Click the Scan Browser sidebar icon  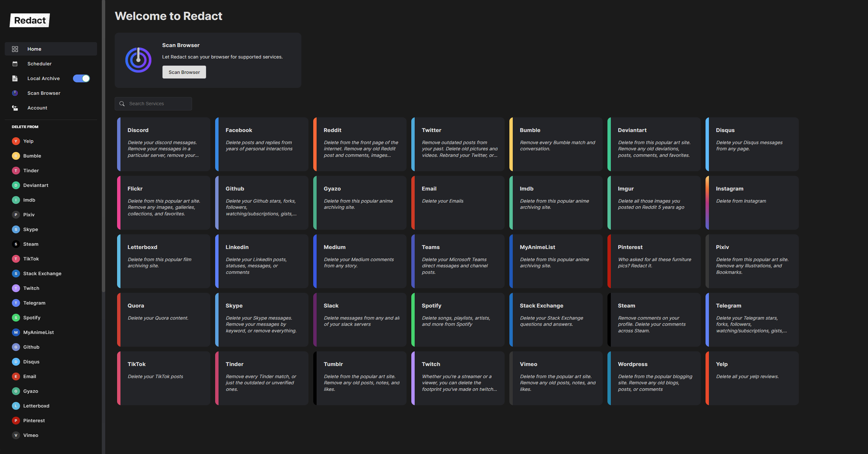pyautogui.click(x=15, y=93)
